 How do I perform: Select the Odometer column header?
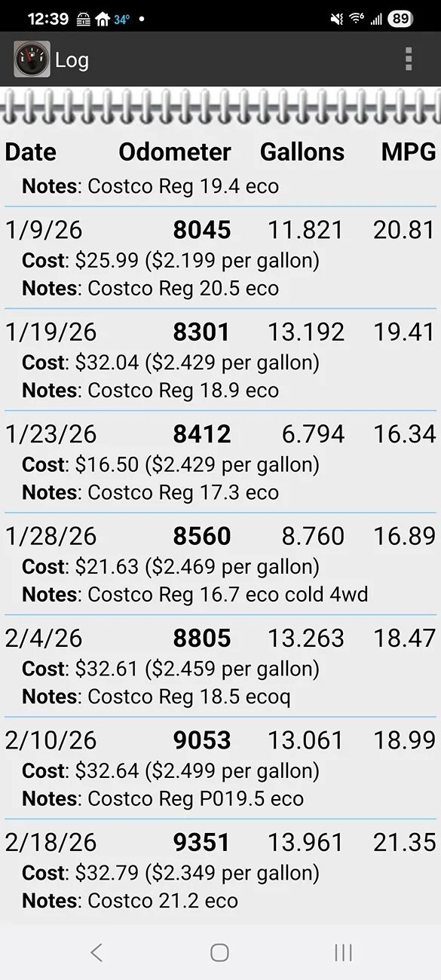coord(175,152)
